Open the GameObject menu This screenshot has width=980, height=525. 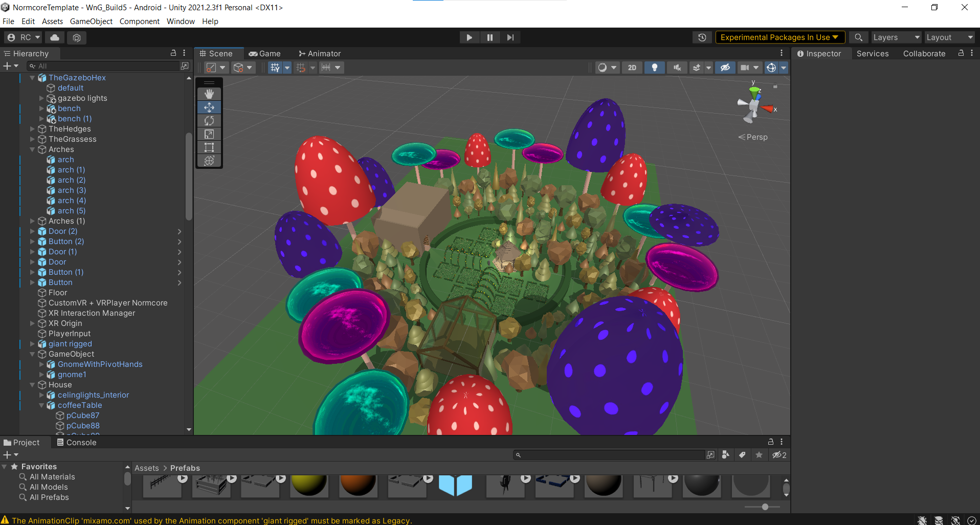click(x=91, y=21)
